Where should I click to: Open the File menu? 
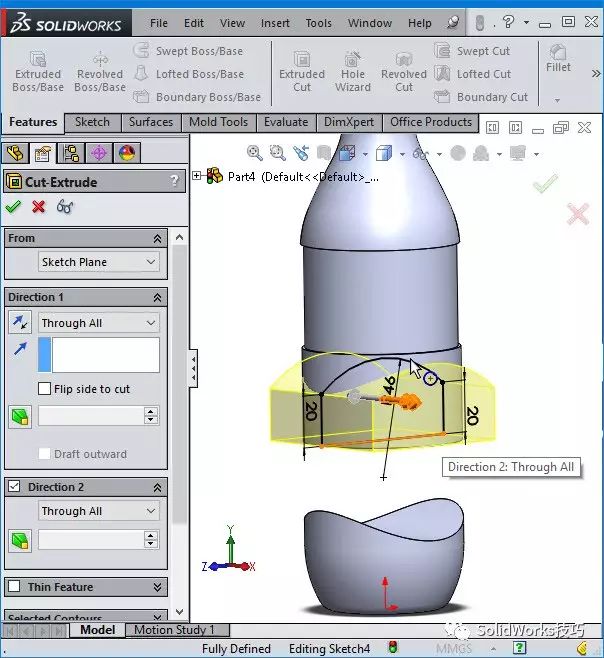click(159, 23)
